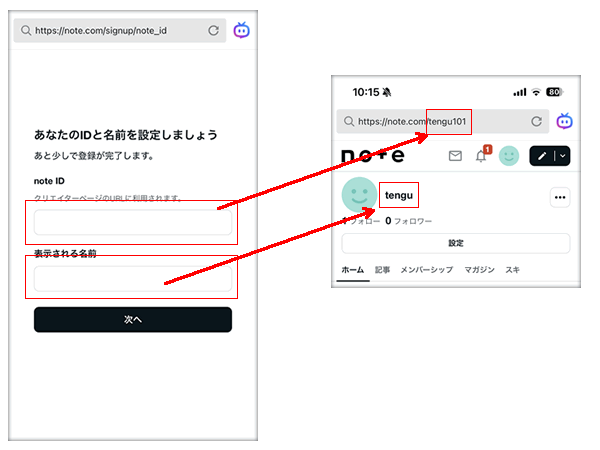Viewport: 600px width, 450px height.
Task: Click the note ID input field
Action: pos(133,223)
